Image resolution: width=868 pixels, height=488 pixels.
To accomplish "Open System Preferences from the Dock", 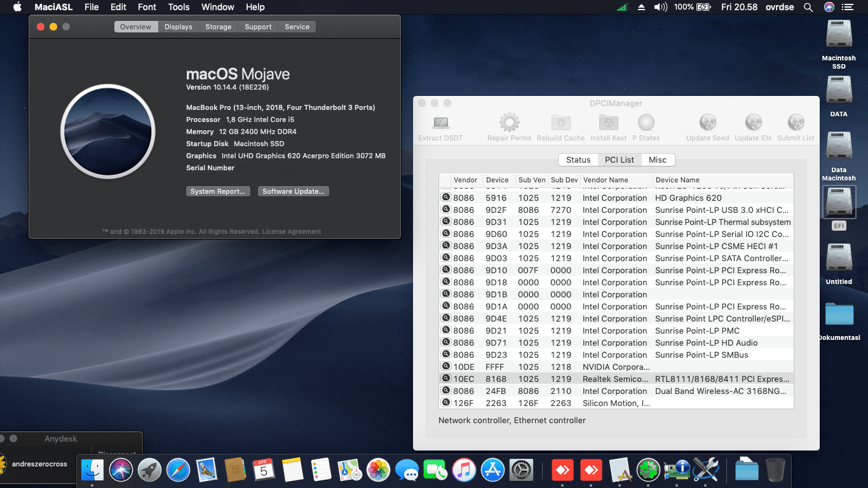I will [521, 470].
